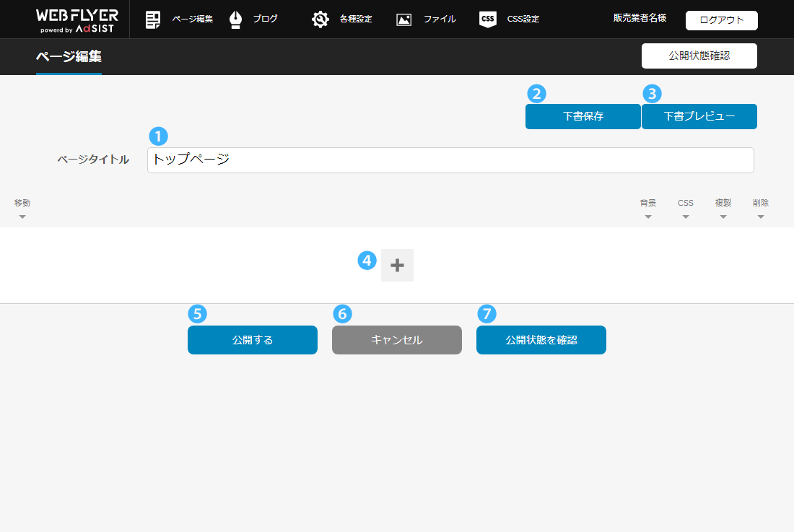Click the ログアウト button
The width and height of the screenshot is (794, 532).
[721, 20]
